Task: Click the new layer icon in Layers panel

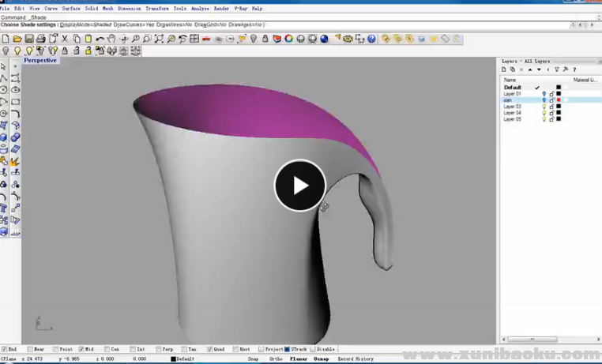Action: 505,69
